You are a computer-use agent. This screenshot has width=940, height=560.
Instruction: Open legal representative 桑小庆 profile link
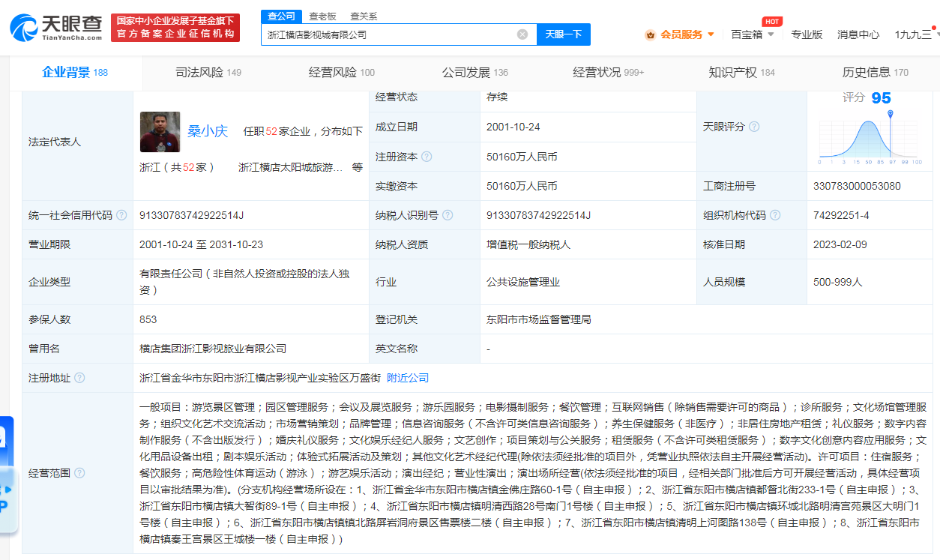pos(208,131)
